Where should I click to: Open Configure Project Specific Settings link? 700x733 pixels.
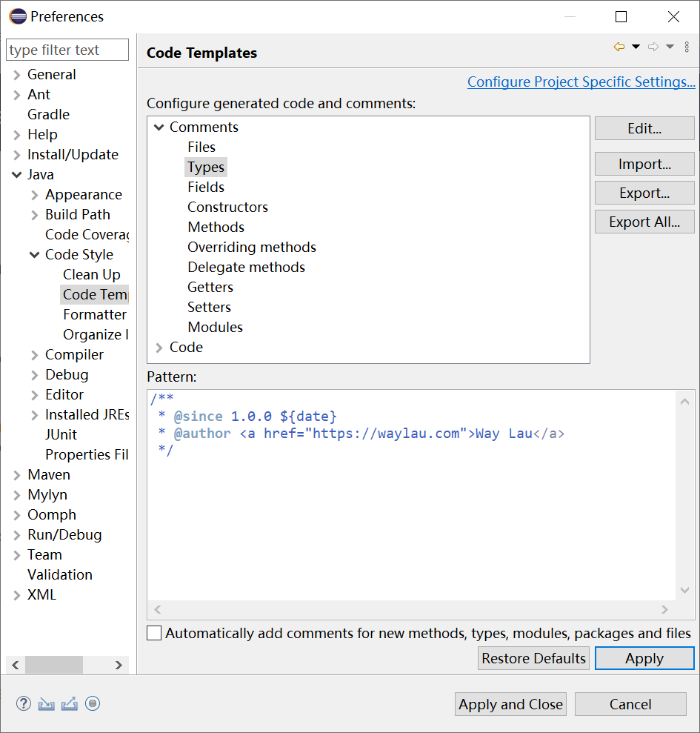(581, 82)
